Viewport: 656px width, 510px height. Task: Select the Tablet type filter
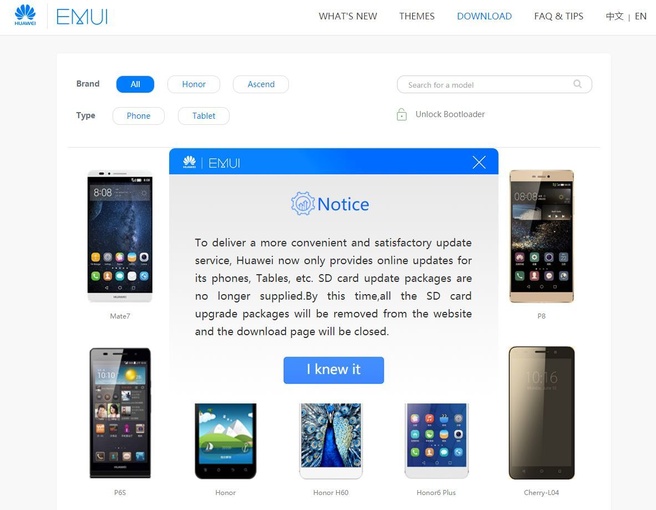point(204,116)
